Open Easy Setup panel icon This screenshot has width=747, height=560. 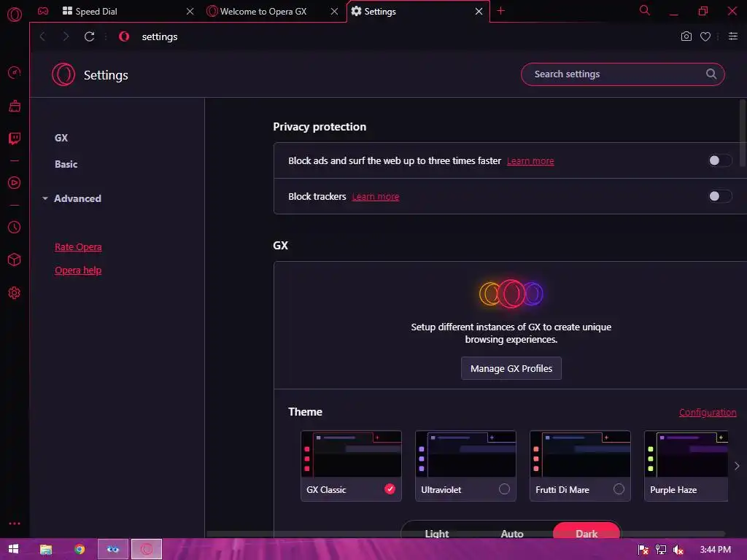pyautogui.click(x=733, y=36)
